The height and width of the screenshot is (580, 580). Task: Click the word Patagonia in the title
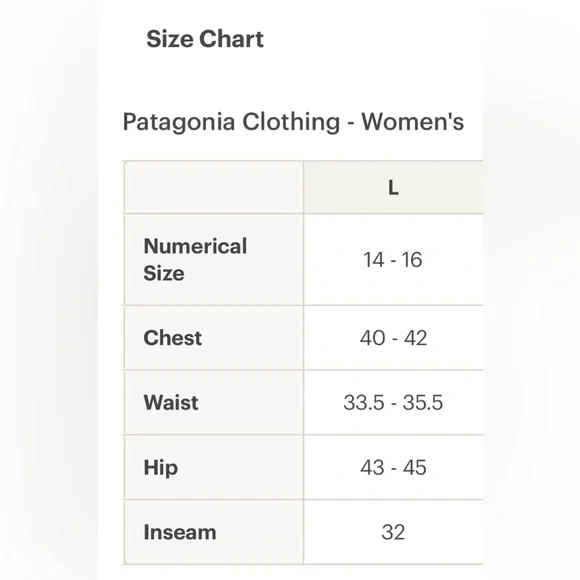179,122
